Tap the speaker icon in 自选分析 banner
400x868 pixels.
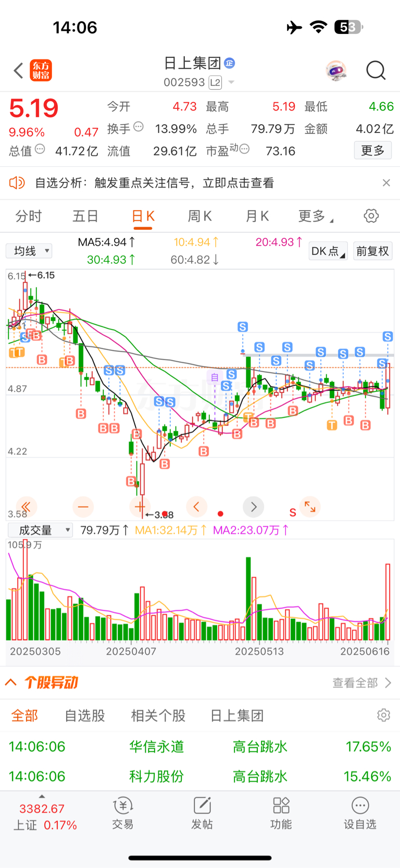coord(17,182)
